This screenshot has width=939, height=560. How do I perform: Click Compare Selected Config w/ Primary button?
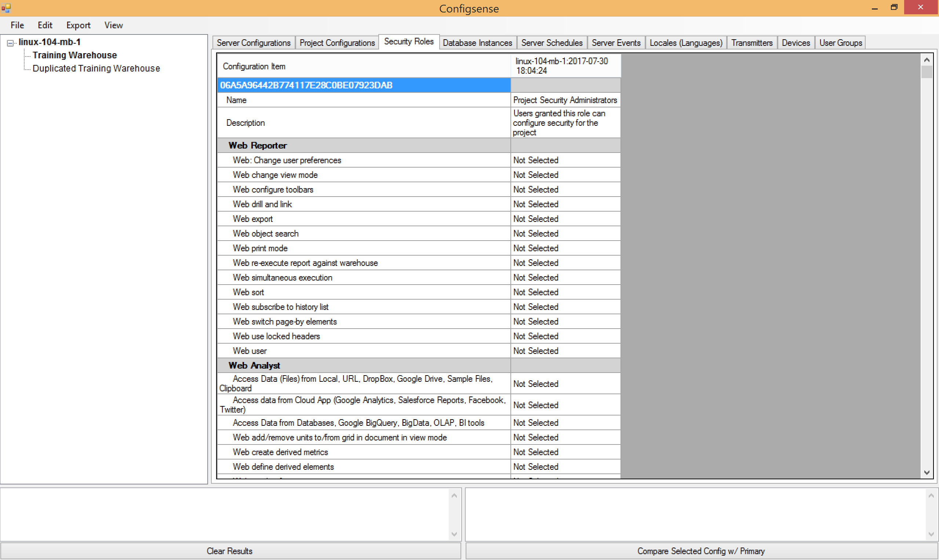[x=701, y=550]
